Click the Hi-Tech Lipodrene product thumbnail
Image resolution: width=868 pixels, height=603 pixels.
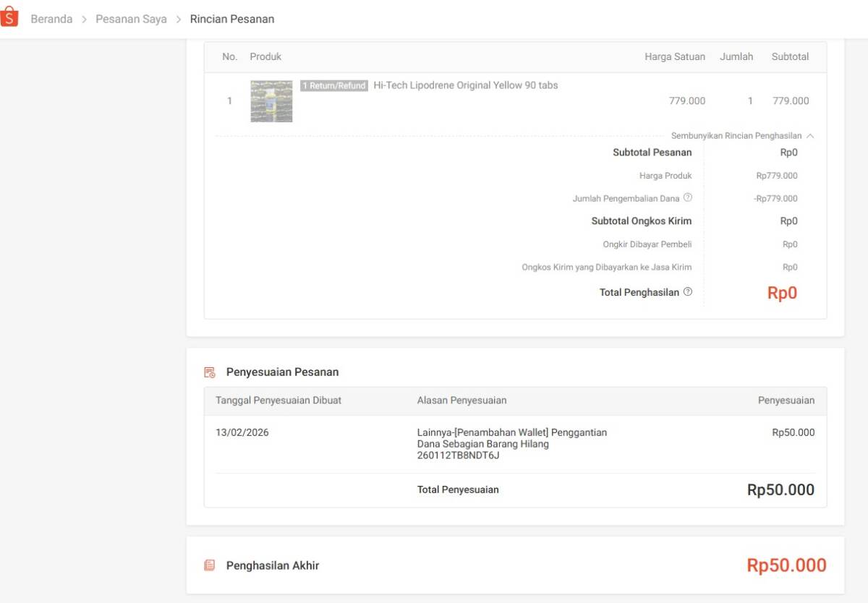271,100
